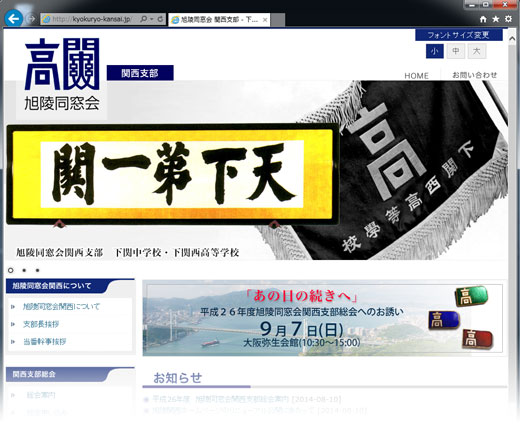Screen dimensions: 520x431
Task: Click the search magnifier in address bar
Action: tap(144, 19)
